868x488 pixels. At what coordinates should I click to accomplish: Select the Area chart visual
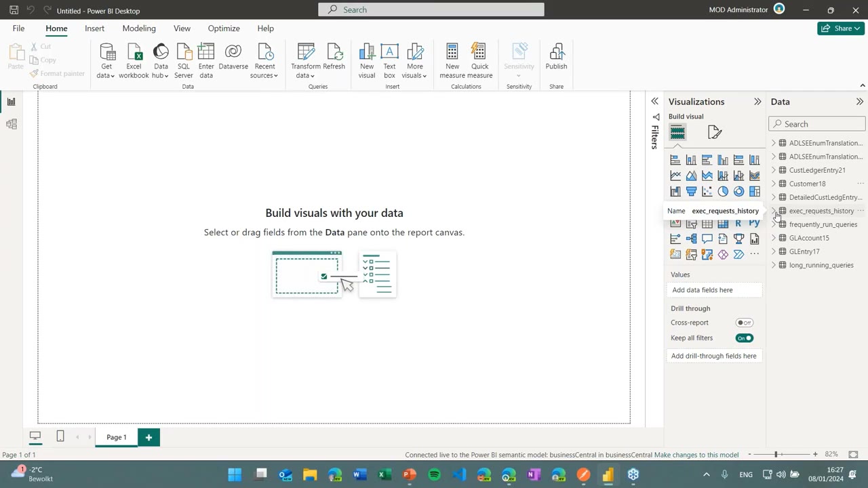point(691,176)
